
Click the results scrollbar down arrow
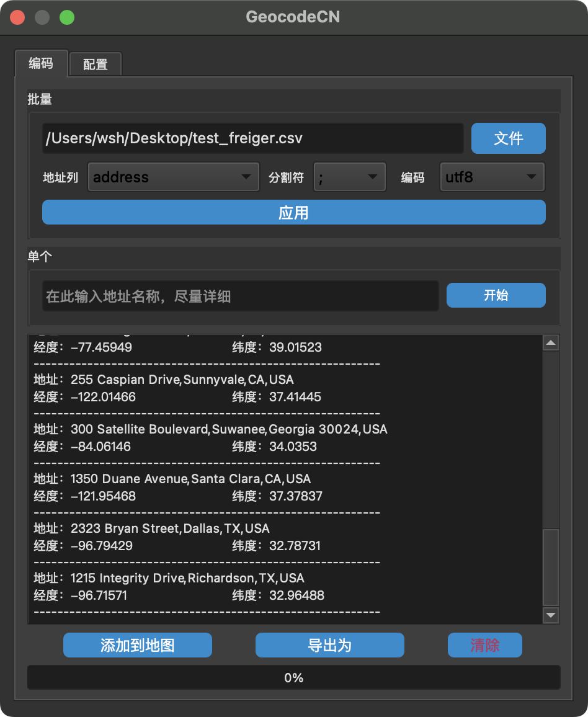point(551,615)
